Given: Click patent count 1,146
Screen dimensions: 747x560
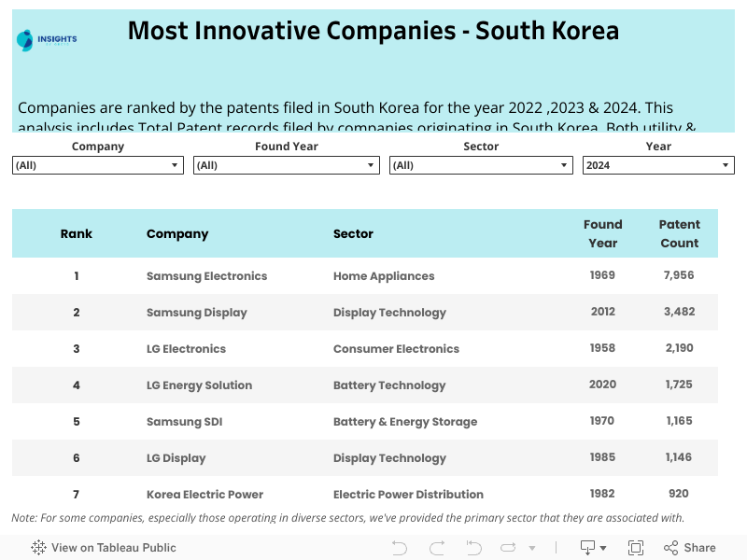Looking at the screenshot, I should click(x=679, y=457).
